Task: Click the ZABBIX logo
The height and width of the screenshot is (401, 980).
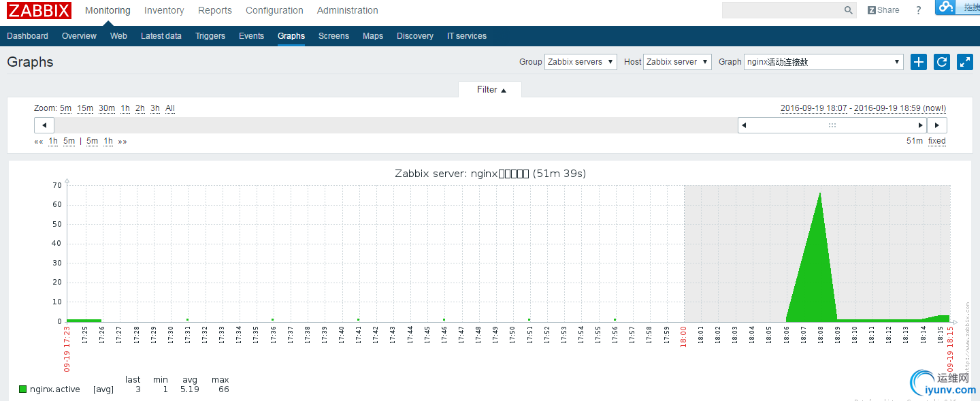Action: pos(39,10)
